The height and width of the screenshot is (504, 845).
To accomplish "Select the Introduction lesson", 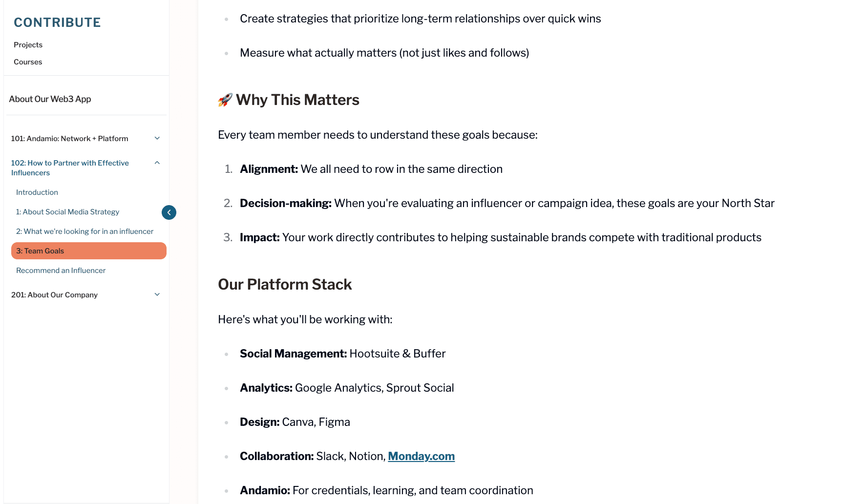I will (x=37, y=192).
